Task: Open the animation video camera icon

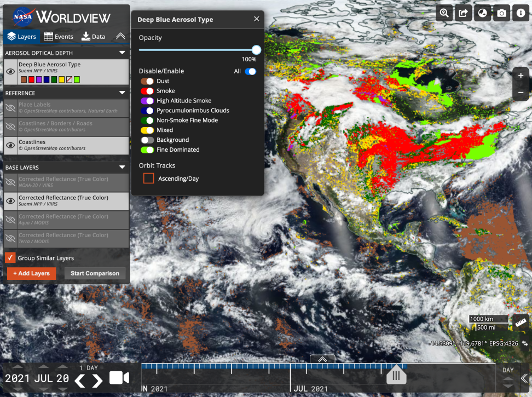Action: tap(119, 378)
